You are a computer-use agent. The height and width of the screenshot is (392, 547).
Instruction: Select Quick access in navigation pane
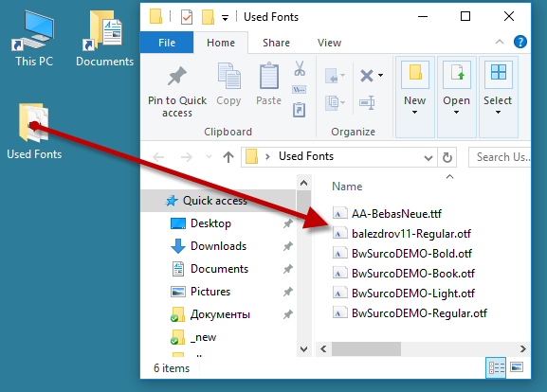[218, 201]
